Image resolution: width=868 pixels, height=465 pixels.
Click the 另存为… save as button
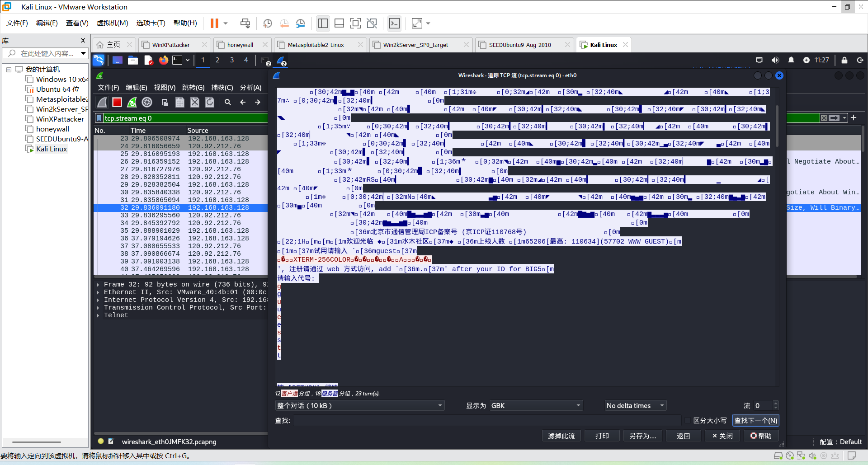tap(643, 436)
